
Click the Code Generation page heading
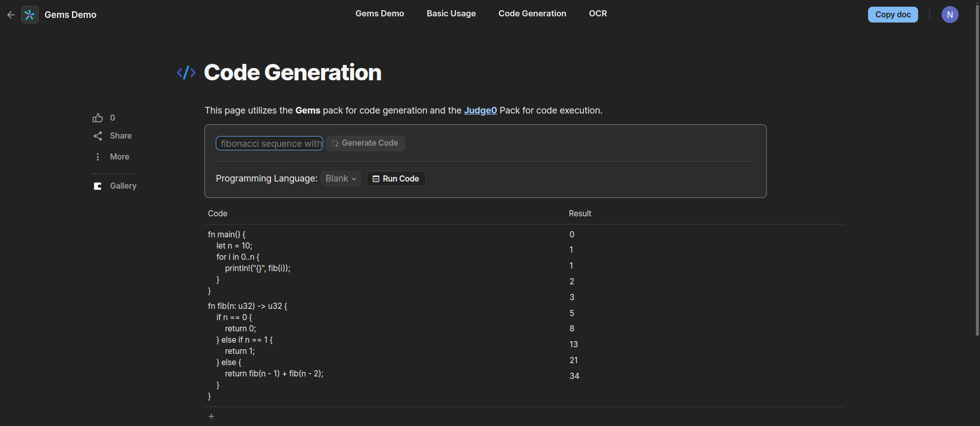[x=293, y=73]
